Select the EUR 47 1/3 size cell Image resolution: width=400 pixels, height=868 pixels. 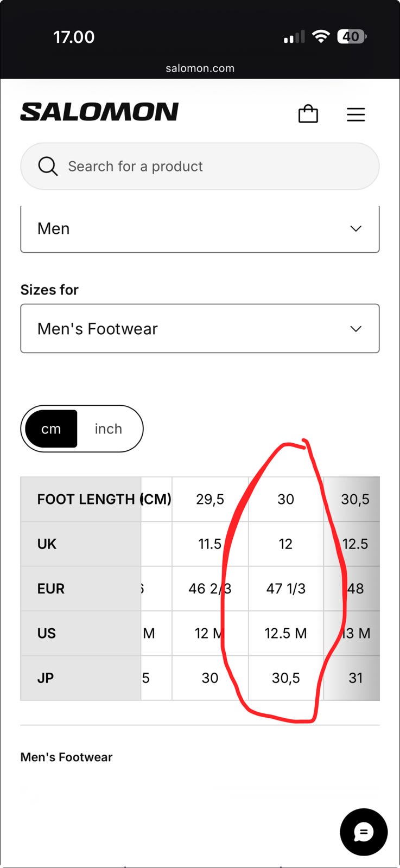(285, 589)
